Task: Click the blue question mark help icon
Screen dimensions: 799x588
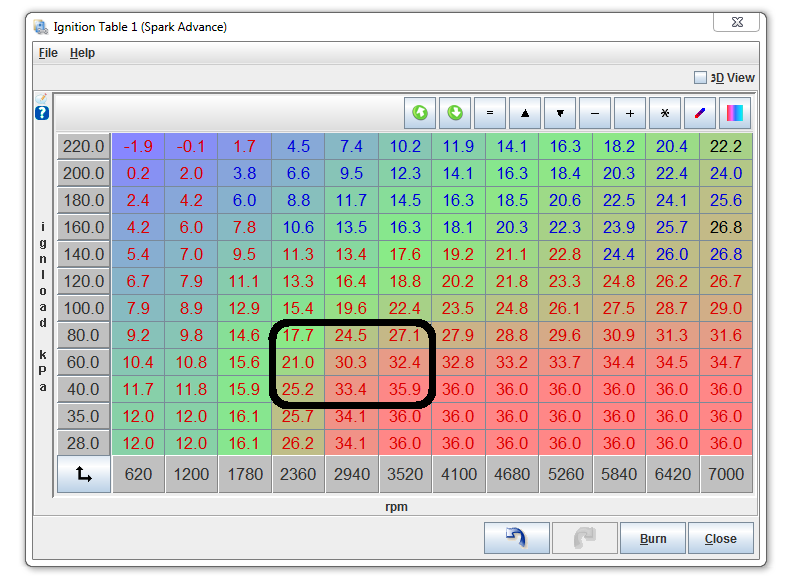Action: [x=42, y=113]
